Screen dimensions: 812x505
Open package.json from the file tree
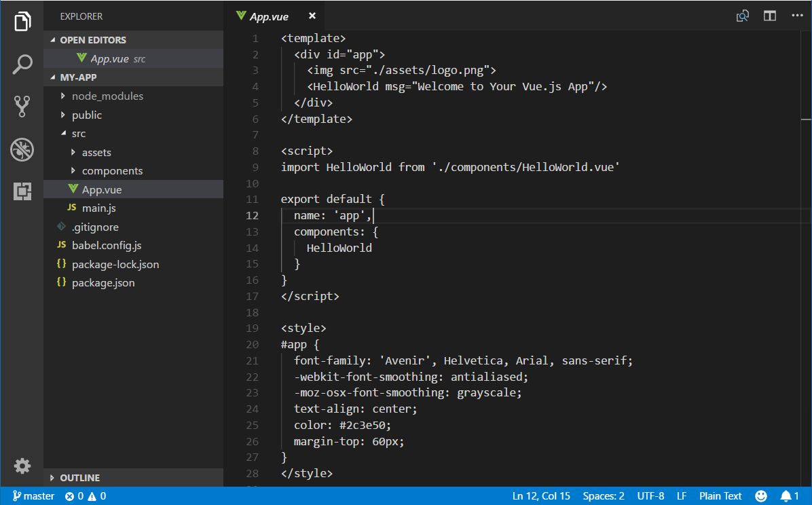tap(134, 282)
